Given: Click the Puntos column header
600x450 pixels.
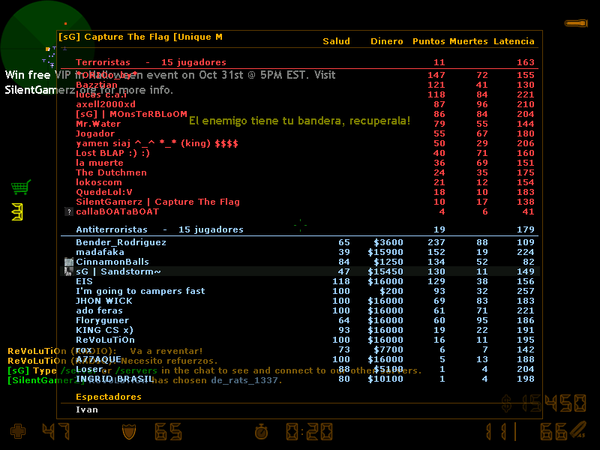Looking at the screenshot, I should pos(429,41).
